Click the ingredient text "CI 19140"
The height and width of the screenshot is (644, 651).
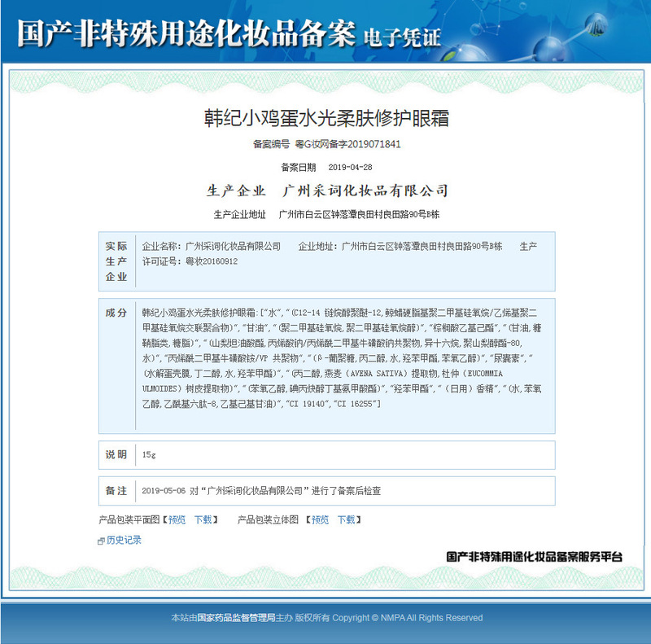[307, 404]
